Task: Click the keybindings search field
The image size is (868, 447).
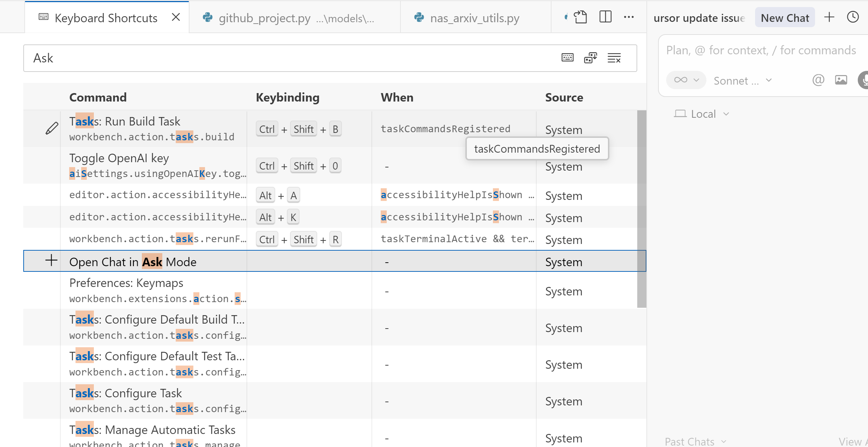Action: [282, 58]
